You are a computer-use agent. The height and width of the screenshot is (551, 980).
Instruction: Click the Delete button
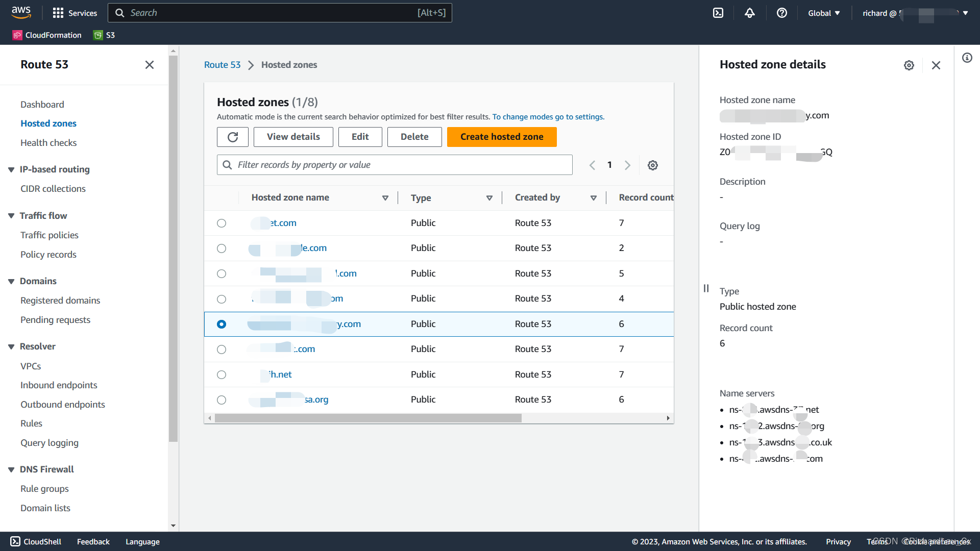tap(414, 137)
